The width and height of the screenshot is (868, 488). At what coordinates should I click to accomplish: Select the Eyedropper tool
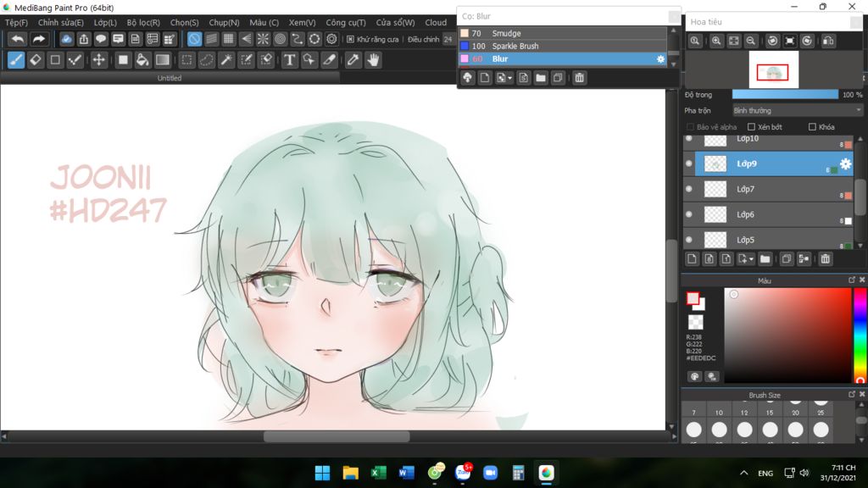353,60
